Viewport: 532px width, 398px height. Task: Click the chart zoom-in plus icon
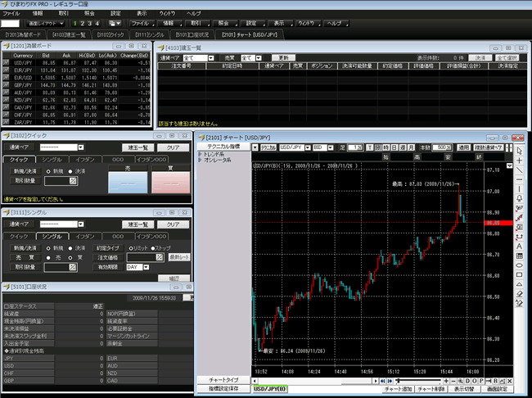coord(446,381)
